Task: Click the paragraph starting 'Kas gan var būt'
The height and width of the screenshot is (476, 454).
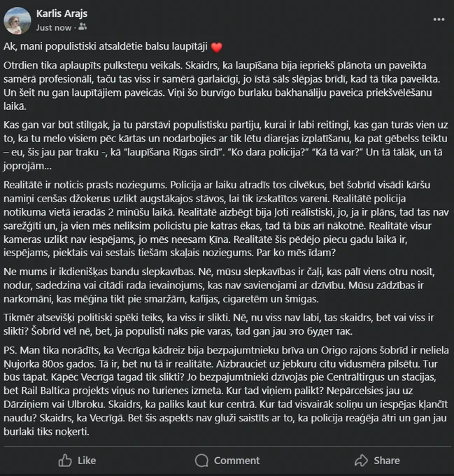Action: coord(225,146)
